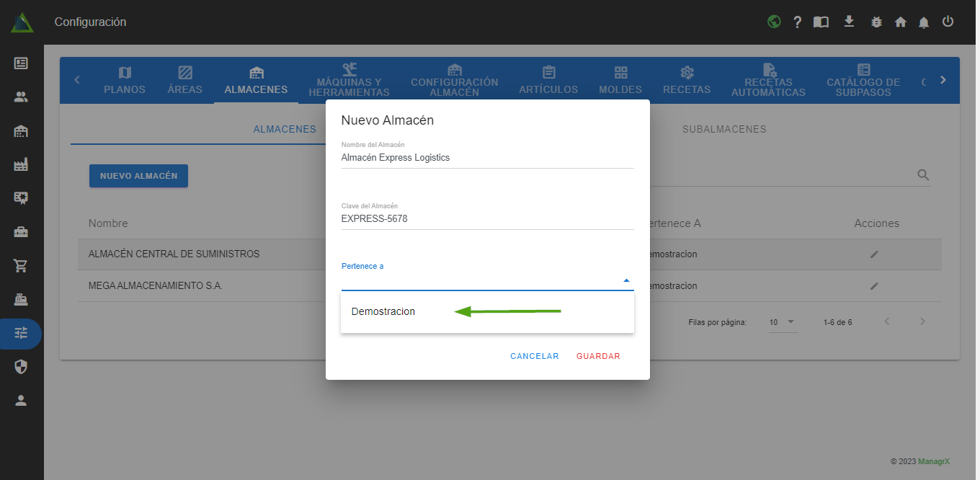Select Demostracion from the dropdown list
The image size is (980, 480).
click(x=383, y=311)
